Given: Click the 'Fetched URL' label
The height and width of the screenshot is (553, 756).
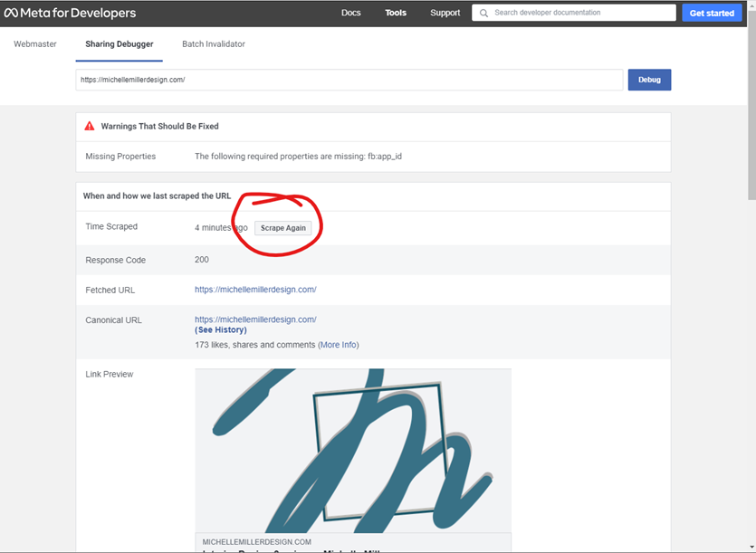Looking at the screenshot, I should (x=110, y=290).
